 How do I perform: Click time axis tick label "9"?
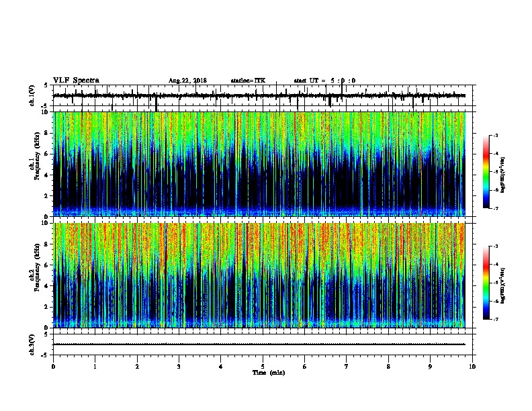click(430, 367)
